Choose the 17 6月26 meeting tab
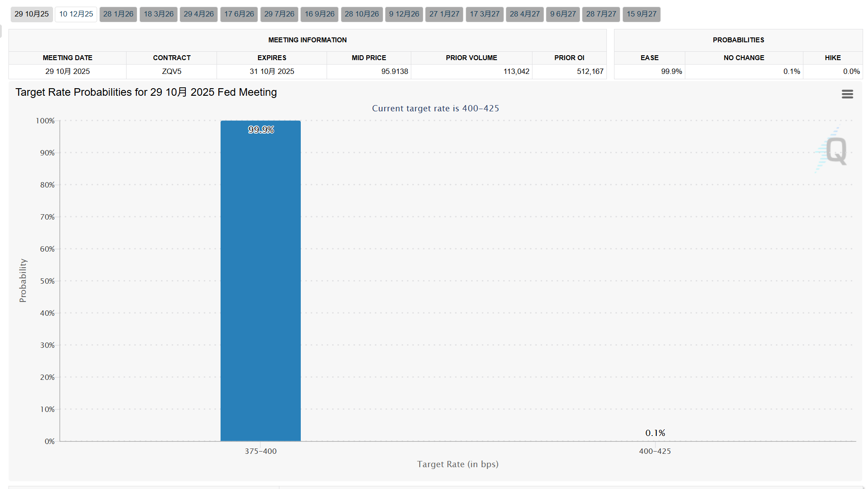Viewport: 868px width, 489px height. click(x=239, y=14)
